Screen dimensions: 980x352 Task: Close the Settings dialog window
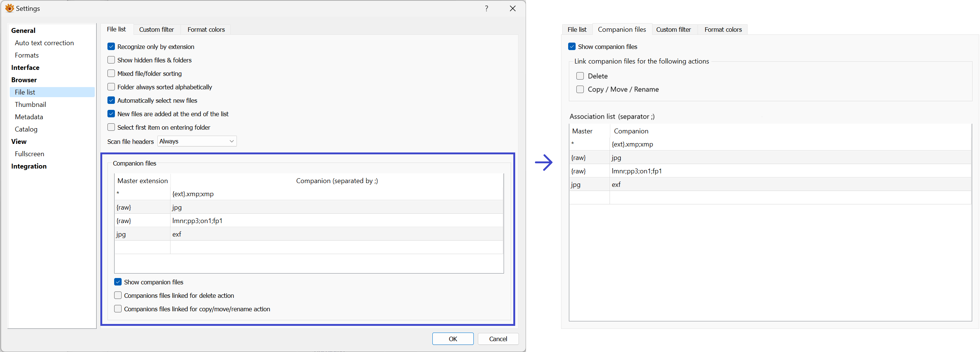click(513, 8)
